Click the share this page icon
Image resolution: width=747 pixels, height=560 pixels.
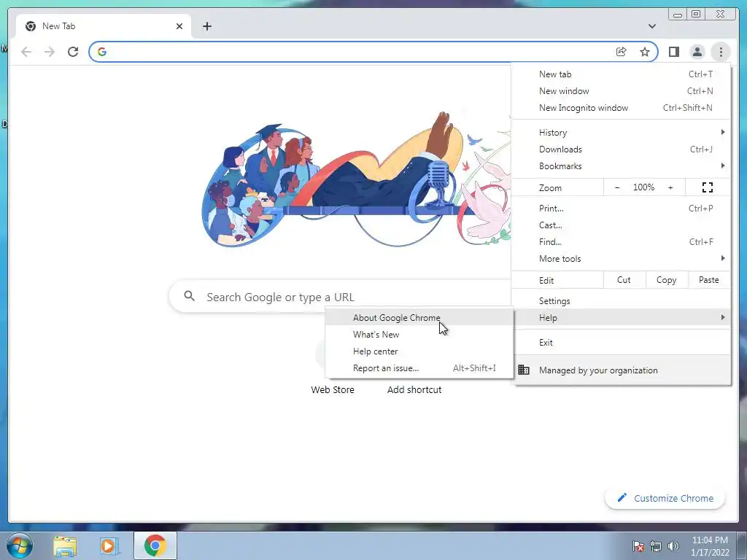pos(622,52)
